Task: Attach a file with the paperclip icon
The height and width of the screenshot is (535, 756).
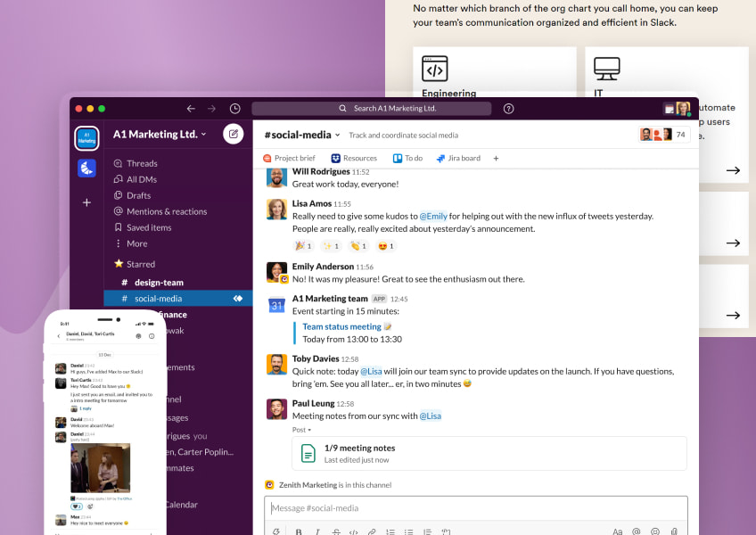Action: [674, 531]
